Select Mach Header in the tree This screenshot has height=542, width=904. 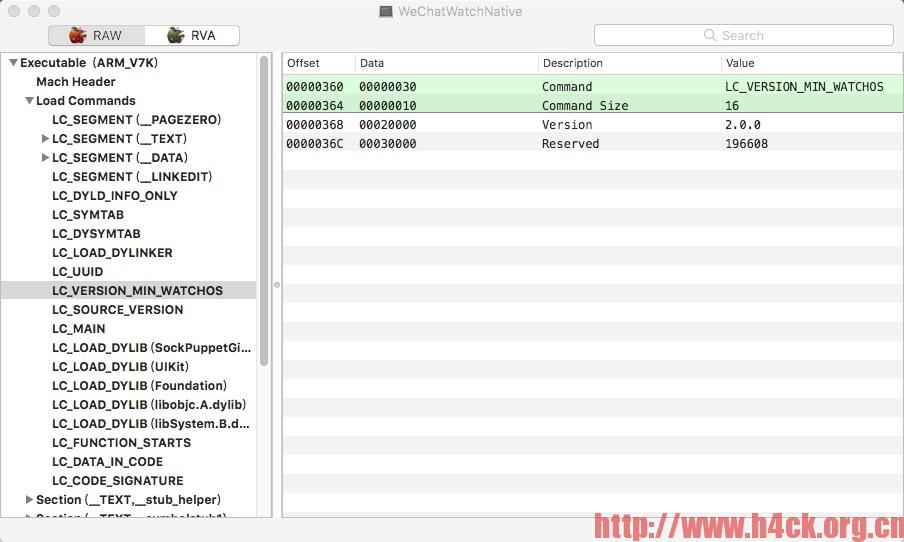pyautogui.click(x=76, y=81)
